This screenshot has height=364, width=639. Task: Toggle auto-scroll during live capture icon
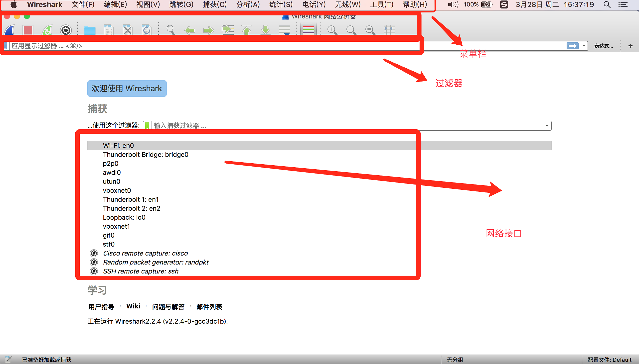coord(285,30)
